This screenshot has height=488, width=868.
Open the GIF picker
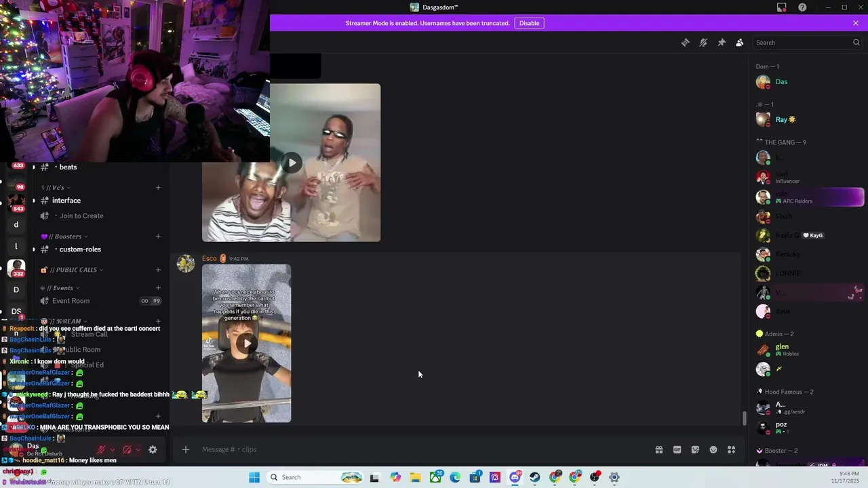pyautogui.click(x=677, y=449)
